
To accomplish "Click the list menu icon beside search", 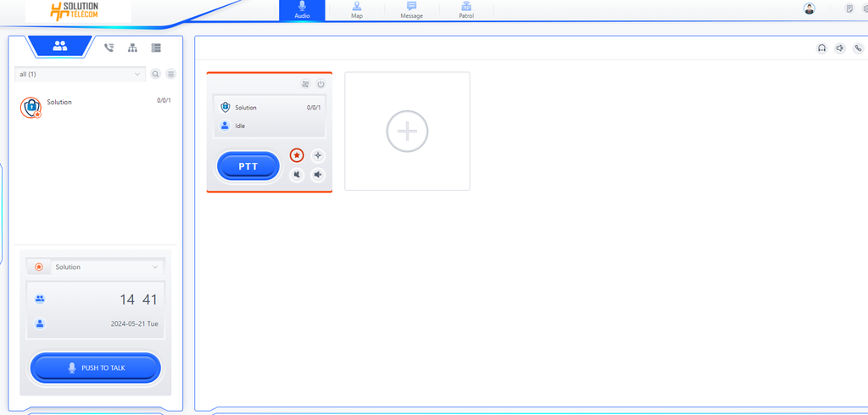I will coord(170,75).
